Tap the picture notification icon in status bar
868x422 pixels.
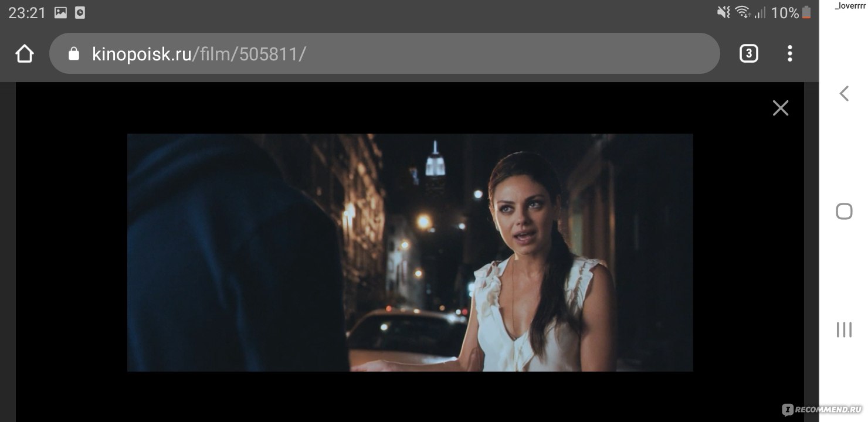coord(60,12)
